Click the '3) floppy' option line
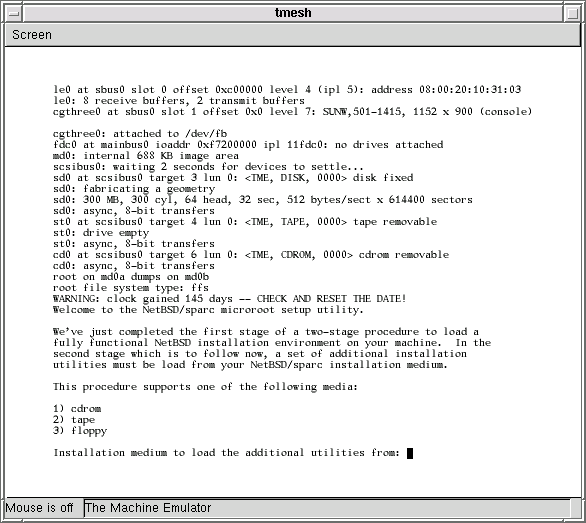 80,431
